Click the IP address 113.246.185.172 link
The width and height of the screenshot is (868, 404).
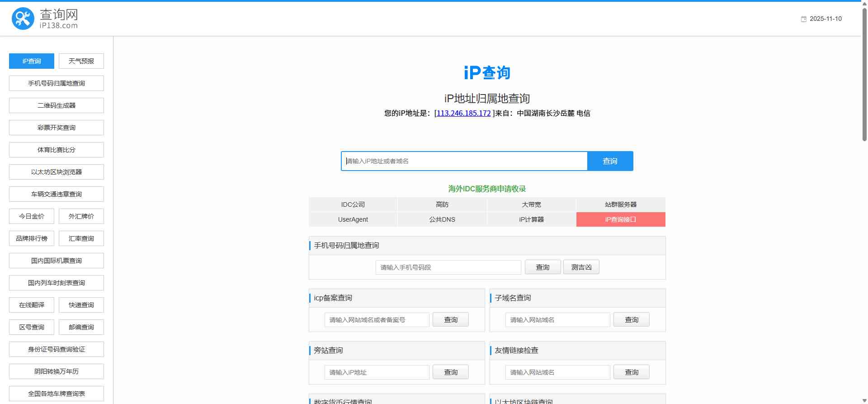(x=463, y=113)
